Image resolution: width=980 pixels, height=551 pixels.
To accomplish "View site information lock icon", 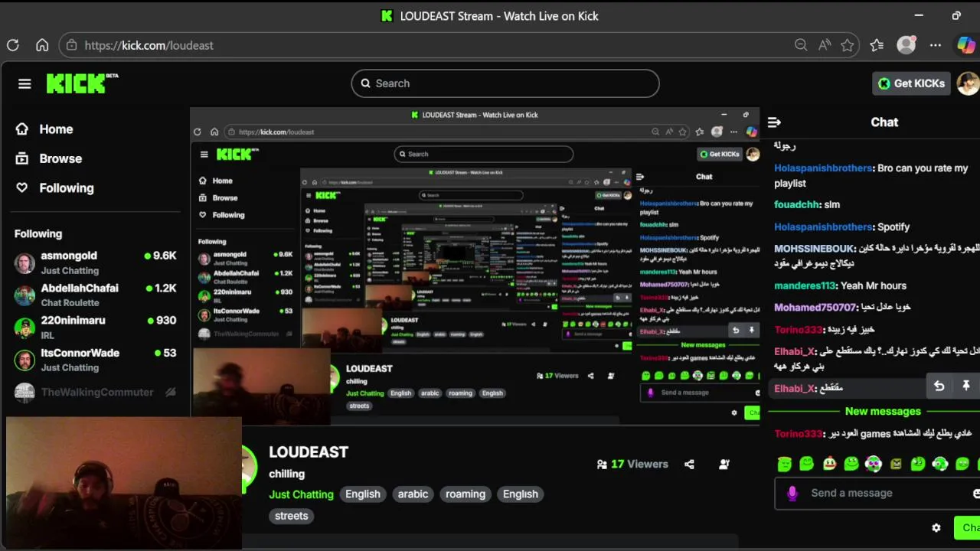I will pyautogui.click(x=71, y=45).
